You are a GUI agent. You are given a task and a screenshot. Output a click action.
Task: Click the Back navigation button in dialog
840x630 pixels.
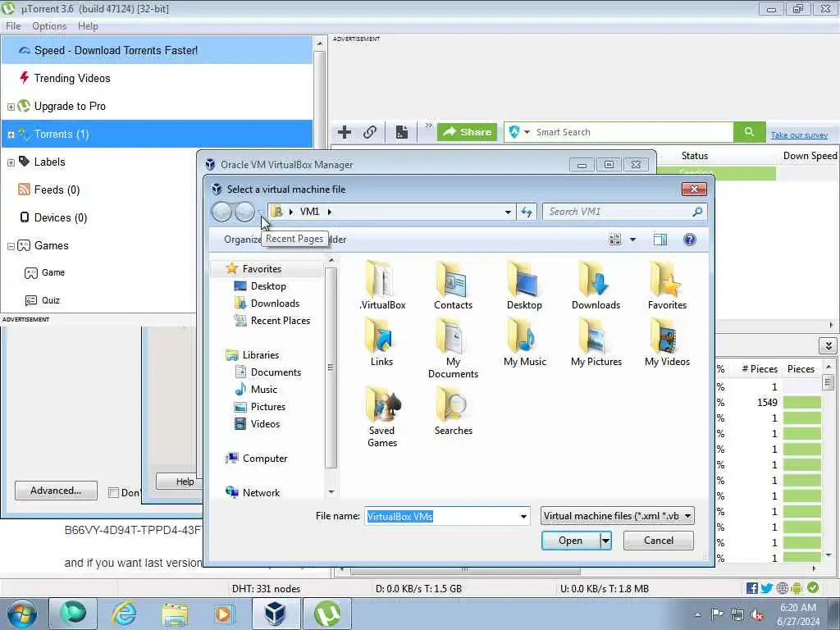(221, 212)
